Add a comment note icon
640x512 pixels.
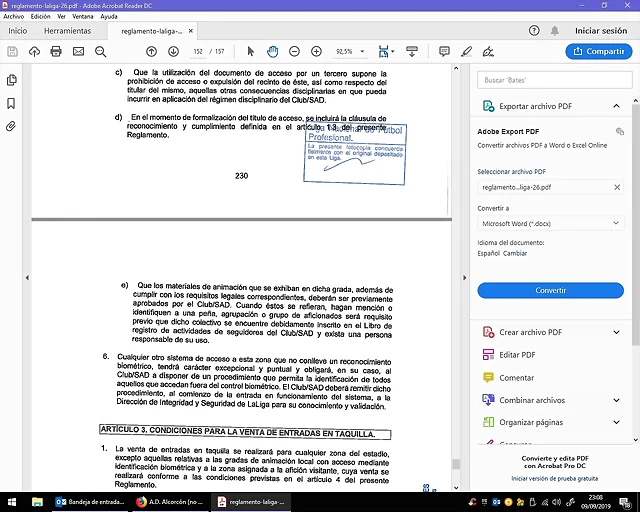click(x=444, y=51)
